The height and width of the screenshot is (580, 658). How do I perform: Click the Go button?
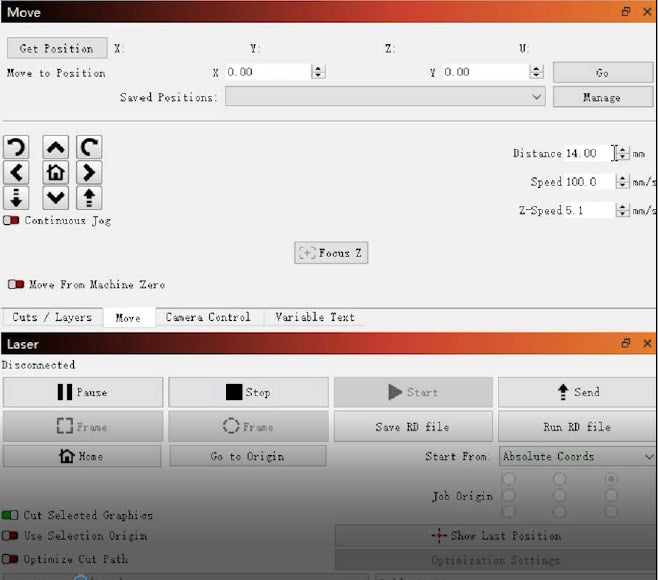click(x=601, y=72)
